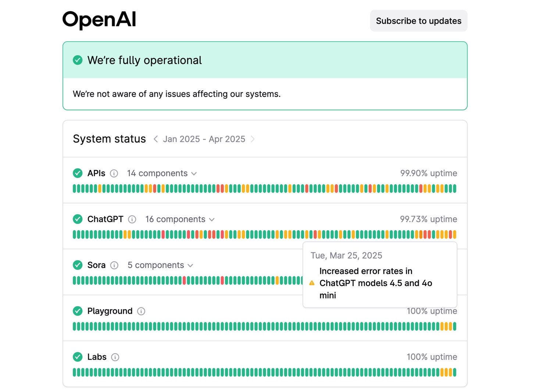Go to previous date range

(156, 139)
